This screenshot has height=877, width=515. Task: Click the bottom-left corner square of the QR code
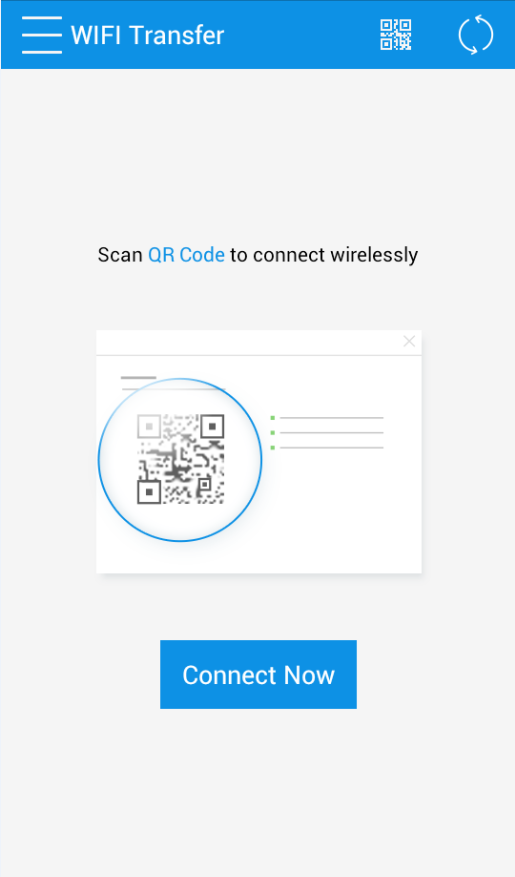pyautogui.click(x=149, y=492)
